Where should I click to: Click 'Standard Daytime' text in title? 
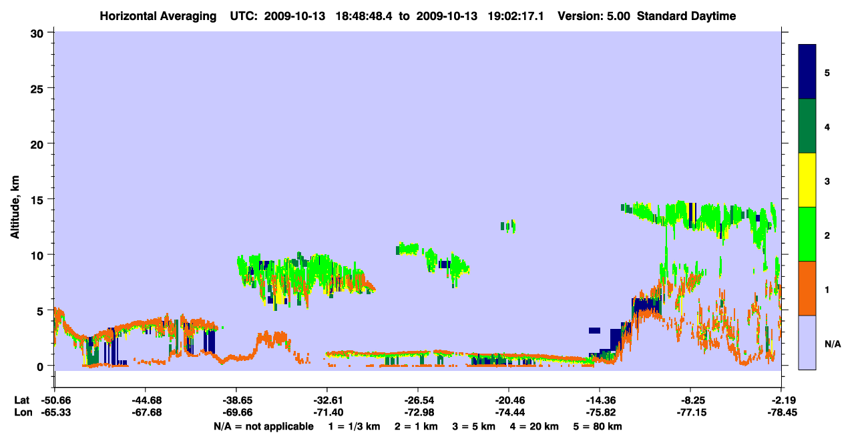click(x=686, y=16)
